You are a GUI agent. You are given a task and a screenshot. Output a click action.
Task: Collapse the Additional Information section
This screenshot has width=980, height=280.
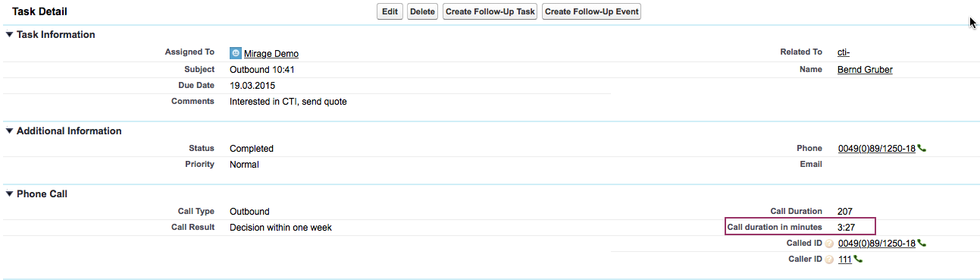point(9,131)
